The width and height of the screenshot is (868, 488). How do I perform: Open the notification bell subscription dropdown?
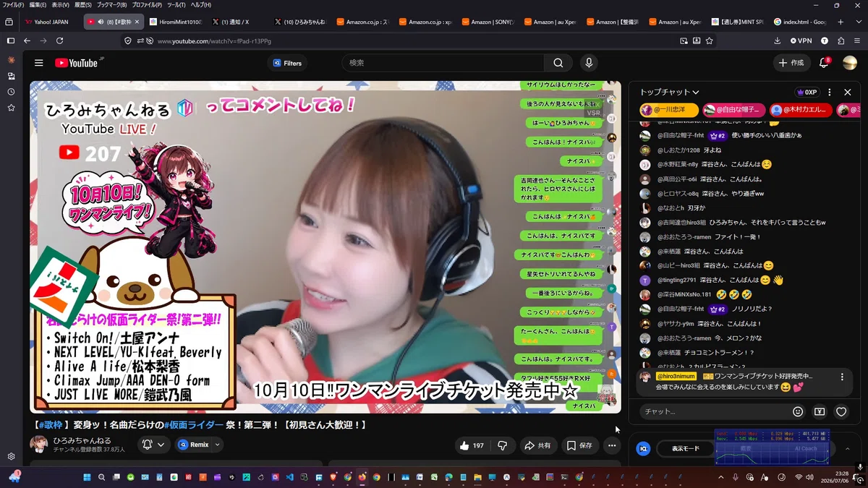click(x=155, y=445)
